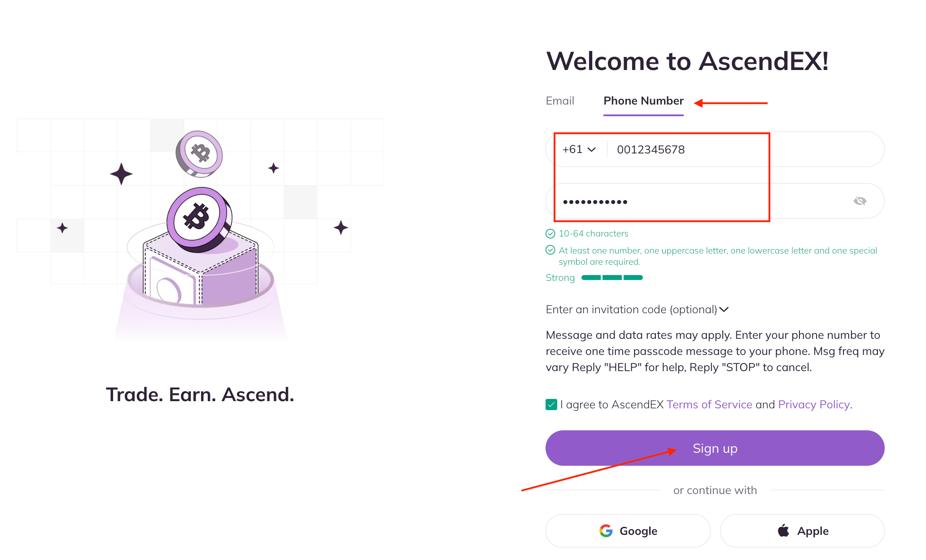Switch to the Email tab
The height and width of the screenshot is (560, 926).
tap(560, 101)
